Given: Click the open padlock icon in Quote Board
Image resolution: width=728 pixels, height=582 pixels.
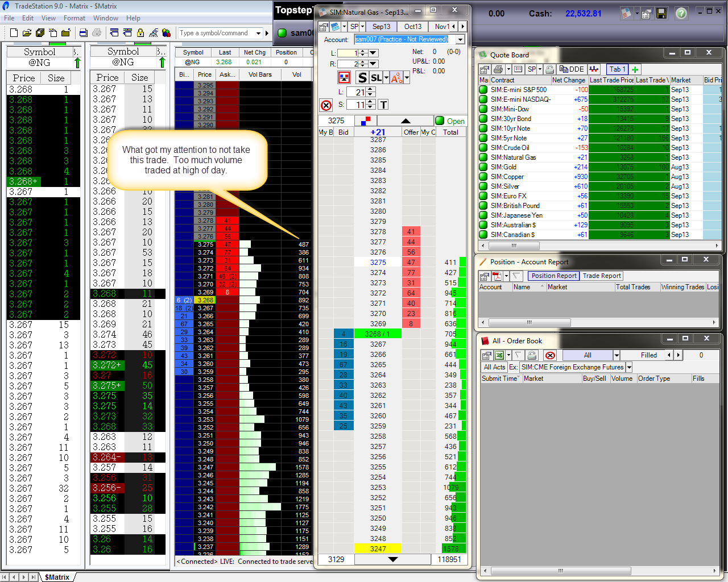Looking at the screenshot, I should (550, 69).
